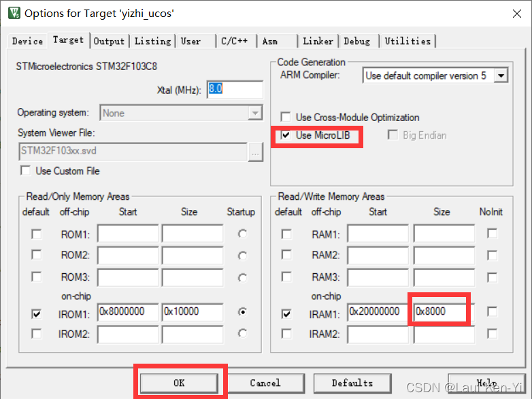Go to the Listing tab

152,41
